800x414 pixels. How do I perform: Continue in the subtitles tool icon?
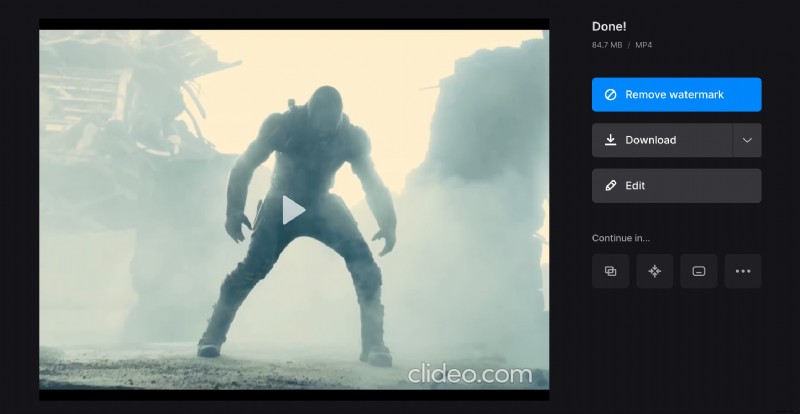[x=699, y=271]
